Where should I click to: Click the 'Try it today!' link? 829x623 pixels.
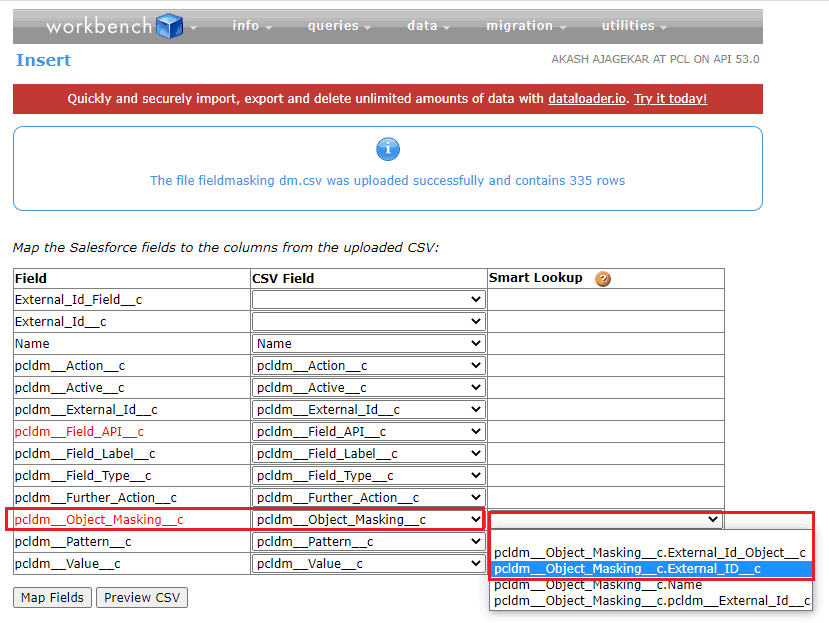(670, 99)
